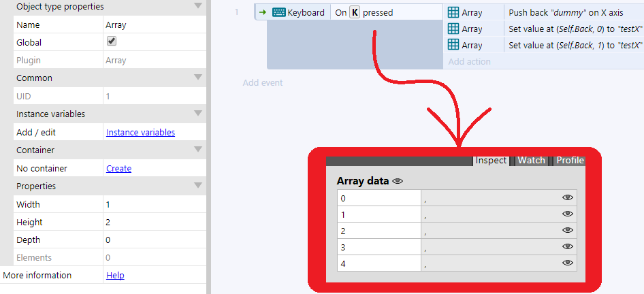
Task: Watch array row 1 using its eye icon
Action: (x=568, y=214)
